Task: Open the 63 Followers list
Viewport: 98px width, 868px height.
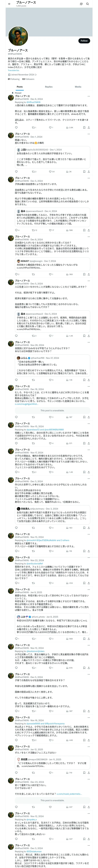Action: coord(28,79)
